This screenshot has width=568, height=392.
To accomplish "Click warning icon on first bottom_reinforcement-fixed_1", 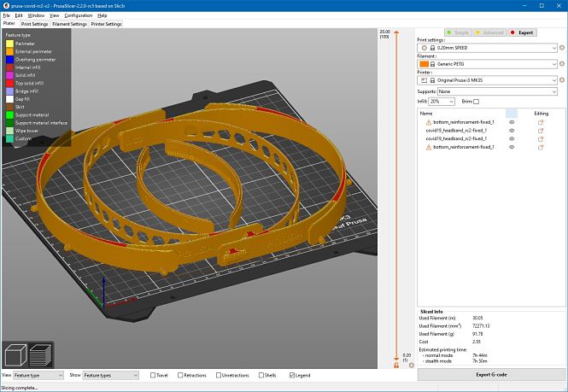I will click(428, 122).
